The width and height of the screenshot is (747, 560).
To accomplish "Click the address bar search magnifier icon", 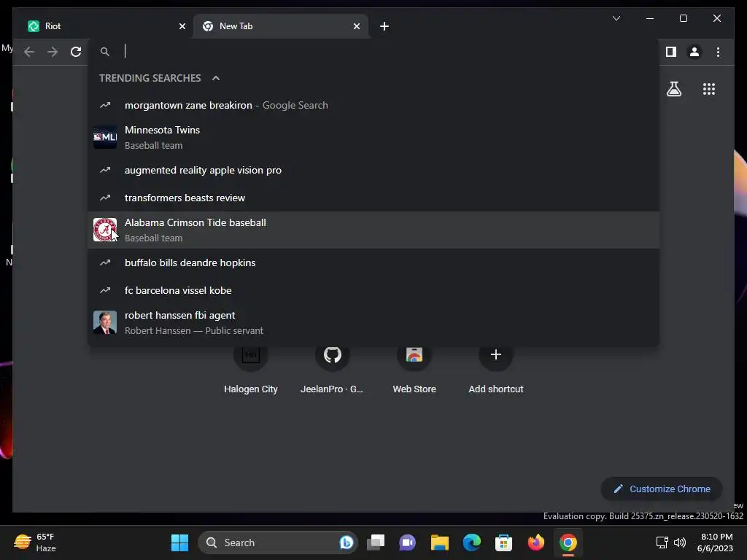I will click(105, 52).
